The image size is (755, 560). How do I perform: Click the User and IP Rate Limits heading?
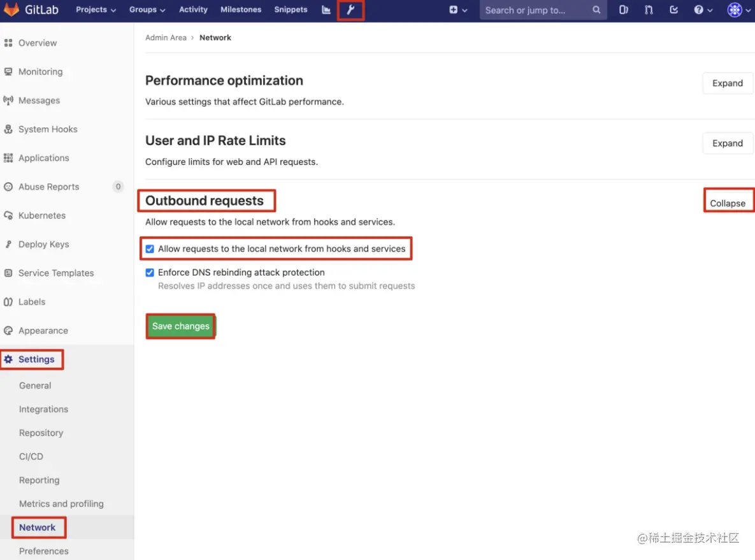click(x=215, y=141)
